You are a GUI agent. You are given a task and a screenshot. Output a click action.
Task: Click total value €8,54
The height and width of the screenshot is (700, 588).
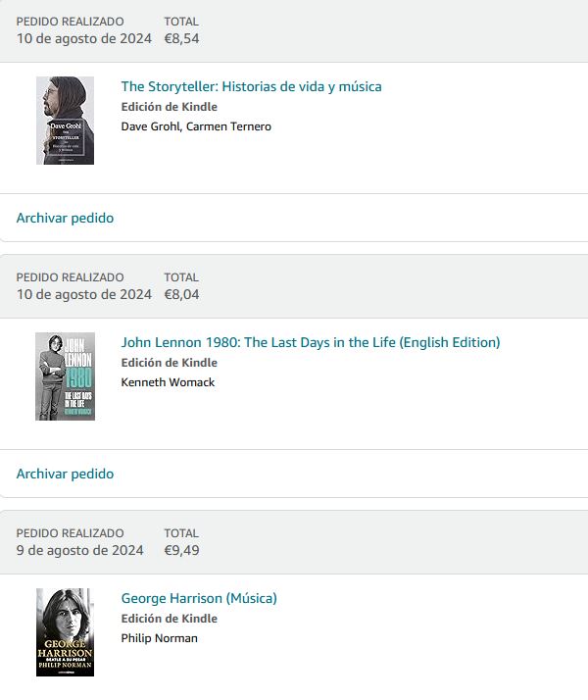pos(181,39)
